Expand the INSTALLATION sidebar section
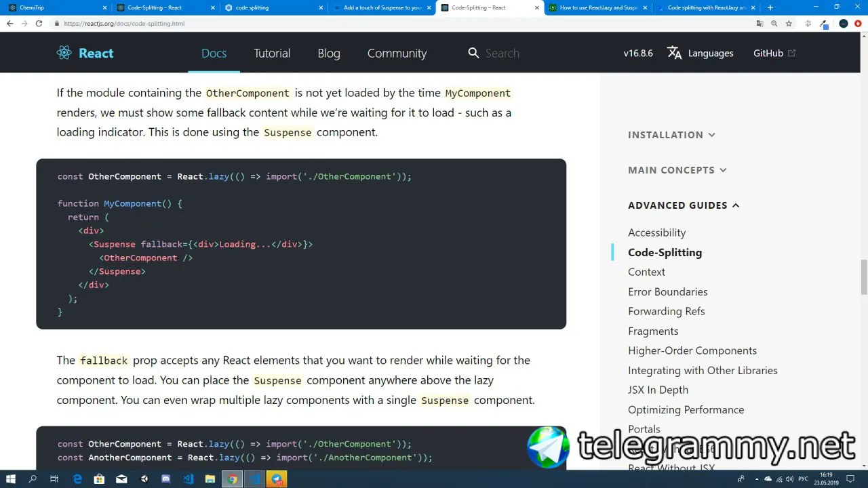Viewport: 868px width, 488px height. pos(671,135)
